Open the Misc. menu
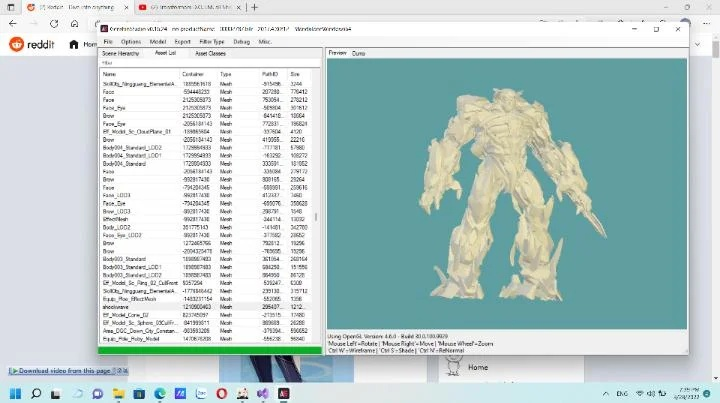Image resolution: width=720 pixels, height=403 pixels. click(x=264, y=42)
